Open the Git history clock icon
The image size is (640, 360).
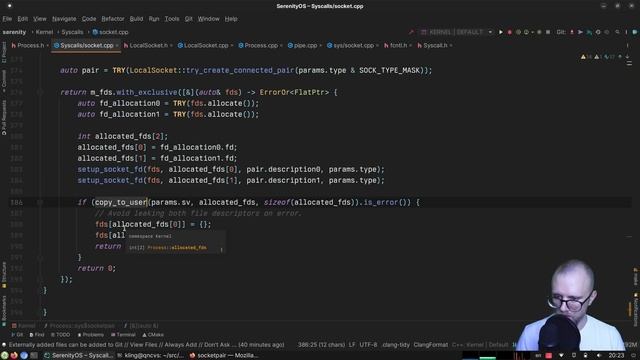598,32
